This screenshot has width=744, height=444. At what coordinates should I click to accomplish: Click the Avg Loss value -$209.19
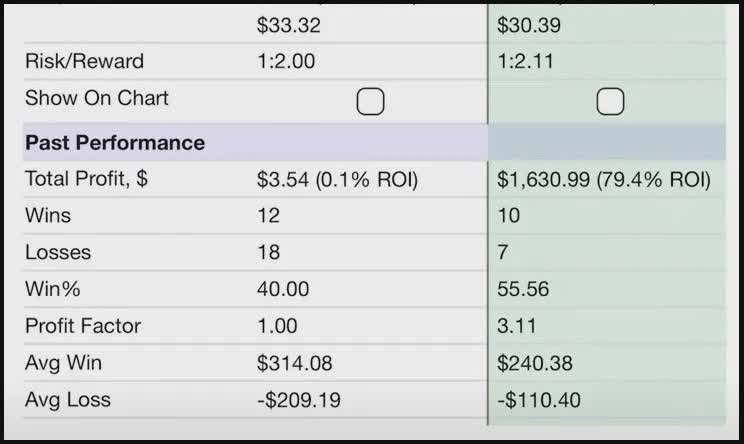click(299, 400)
